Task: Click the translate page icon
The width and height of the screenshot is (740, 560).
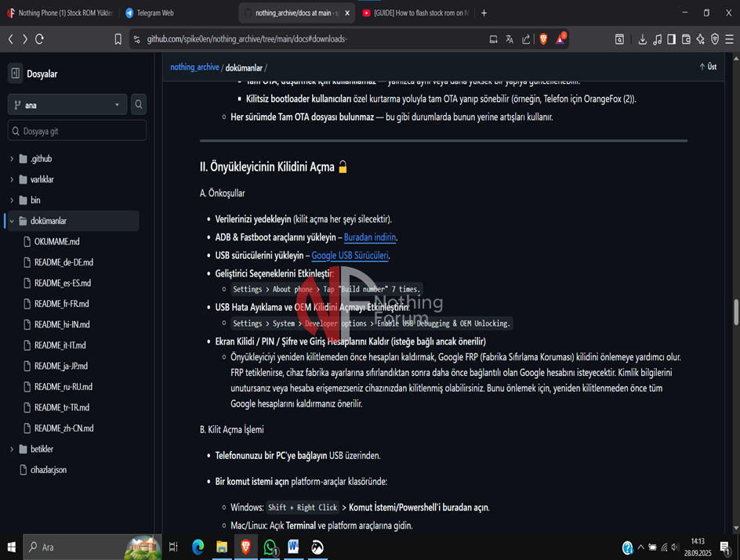Action: [x=510, y=39]
